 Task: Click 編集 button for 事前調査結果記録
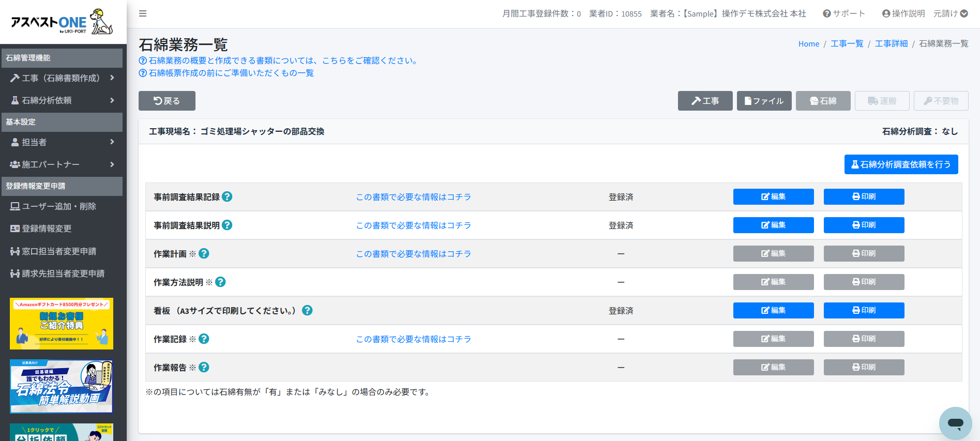point(773,197)
